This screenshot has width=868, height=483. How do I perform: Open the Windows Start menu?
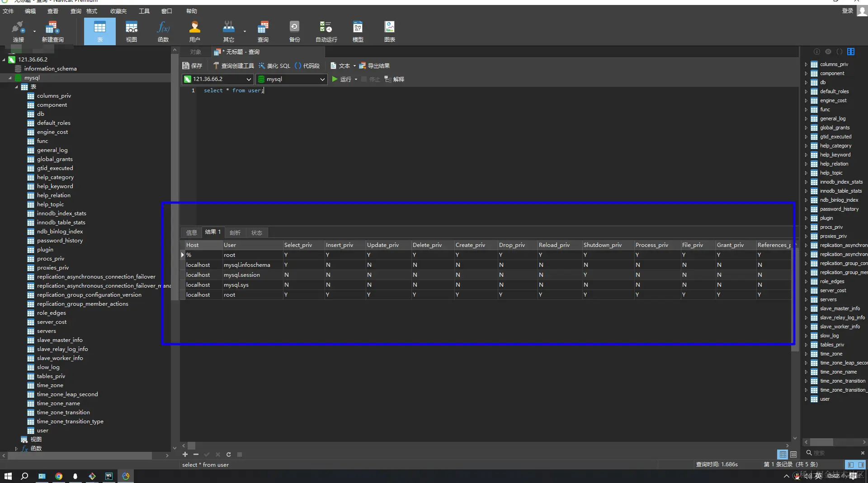[x=8, y=476]
